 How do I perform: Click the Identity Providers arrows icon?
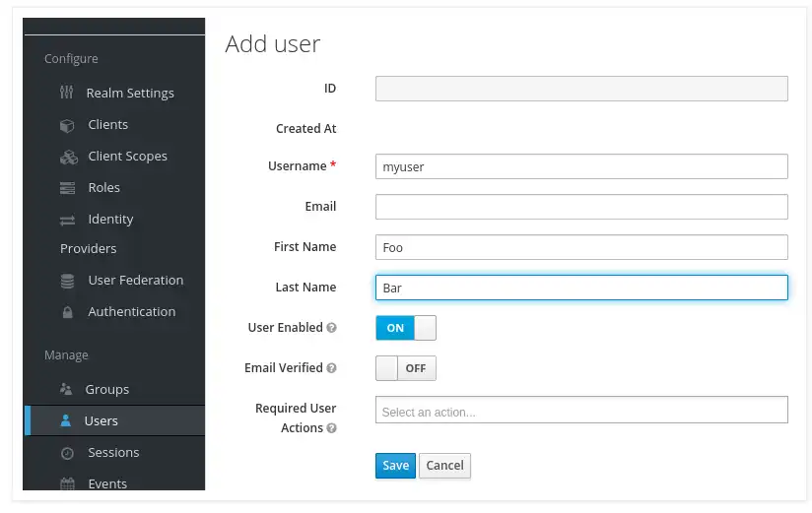[x=67, y=220]
